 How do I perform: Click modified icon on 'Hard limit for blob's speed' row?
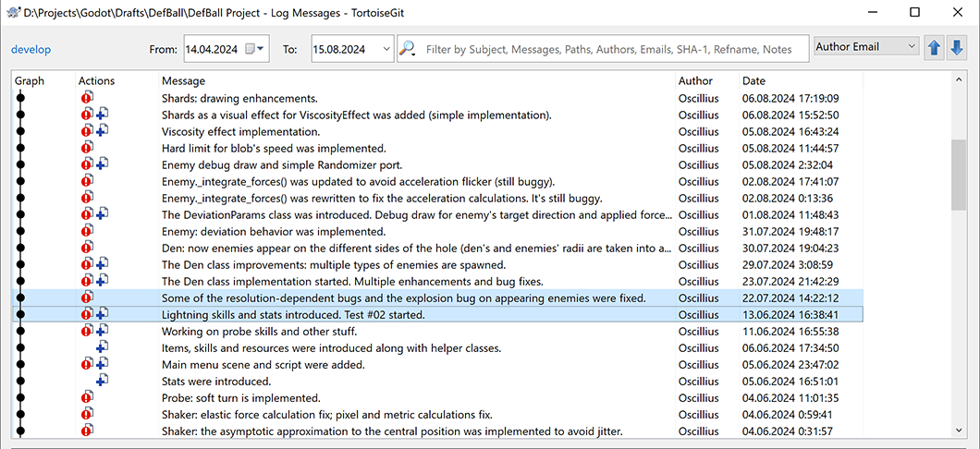tap(87, 147)
